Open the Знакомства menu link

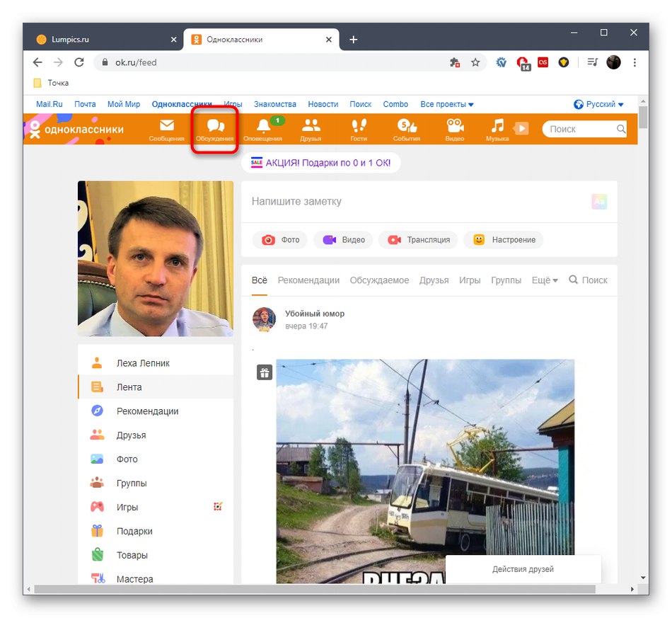tap(274, 104)
